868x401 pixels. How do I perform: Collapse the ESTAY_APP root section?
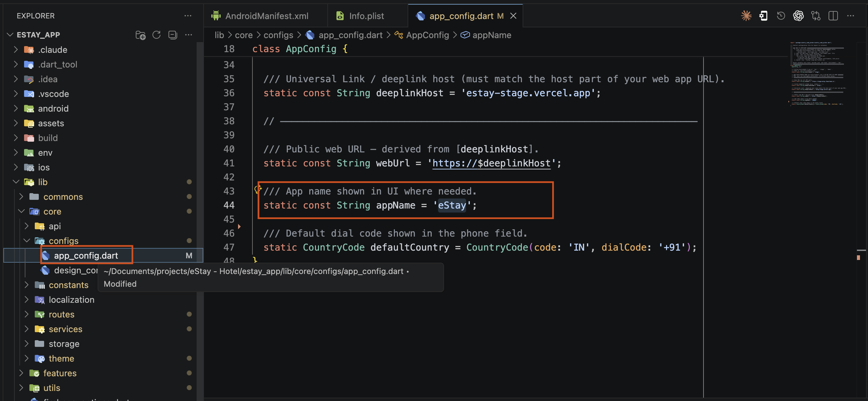10,35
